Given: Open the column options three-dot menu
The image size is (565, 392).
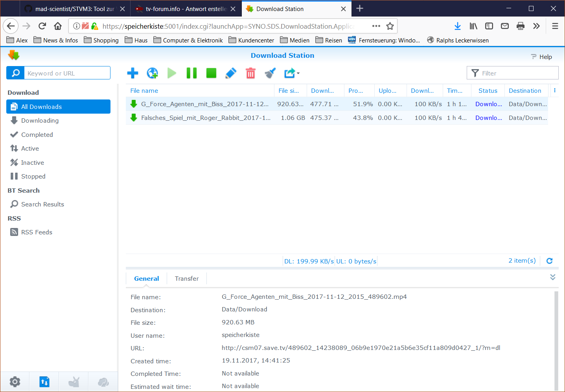Looking at the screenshot, I should 554,90.
